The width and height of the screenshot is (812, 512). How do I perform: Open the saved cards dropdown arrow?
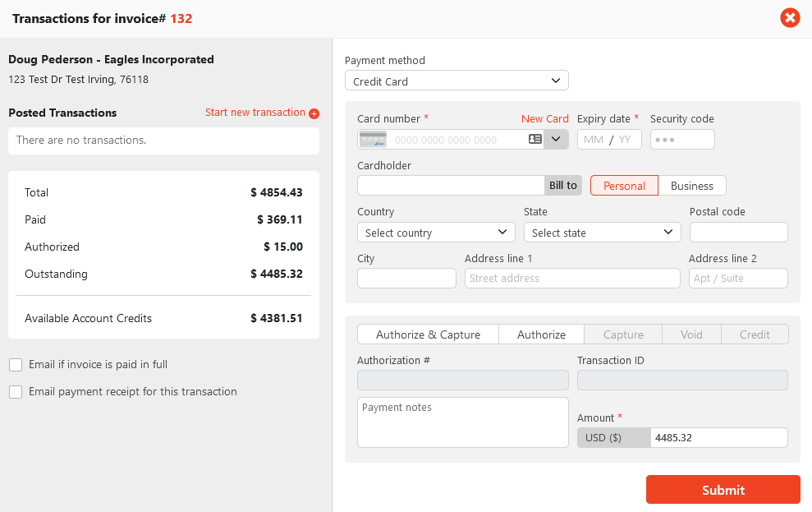[557, 140]
